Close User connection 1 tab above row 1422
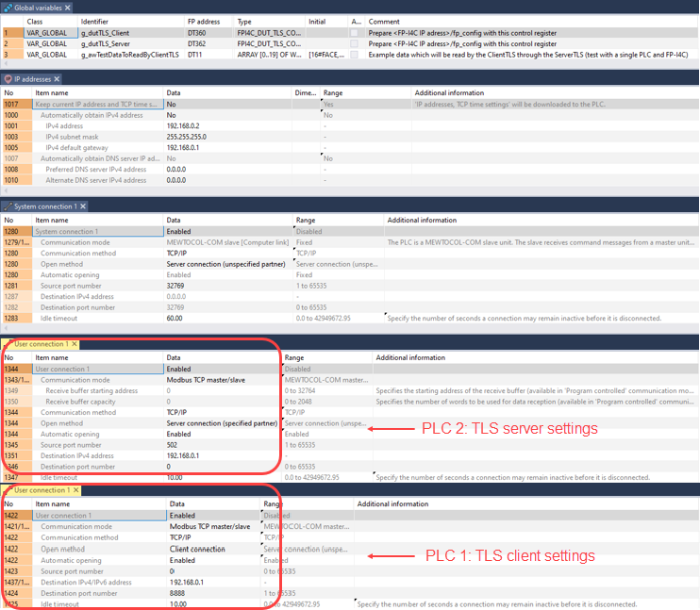Viewport: 700px width, 610px height. [76, 490]
